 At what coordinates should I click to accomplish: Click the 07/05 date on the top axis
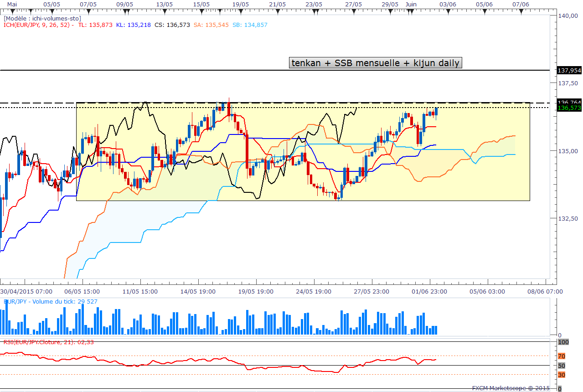88,4
